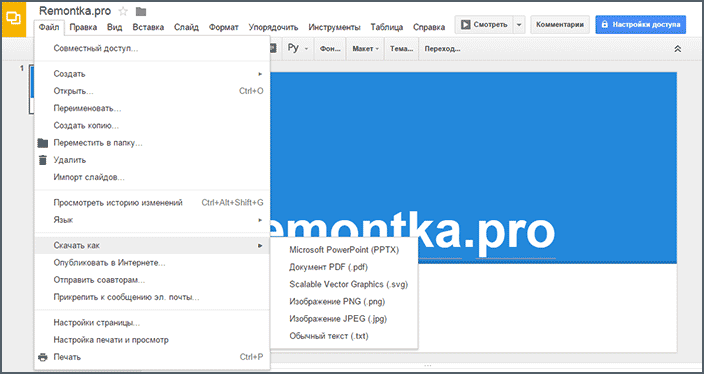Open the Справка menu
The image size is (704, 374).
[x=429, y=27]
